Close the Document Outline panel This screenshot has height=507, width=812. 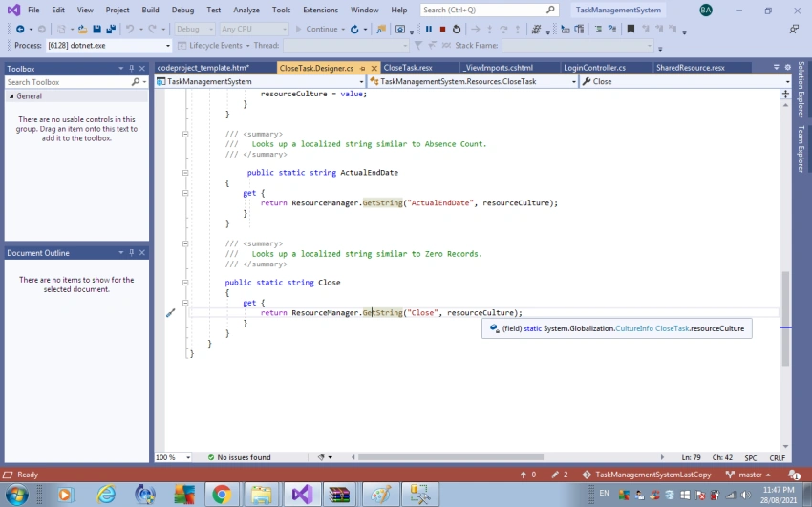point(142,252)
